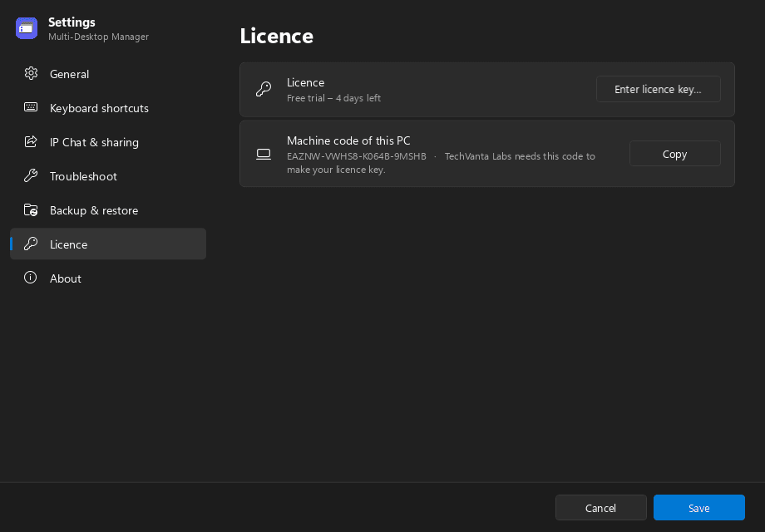
Task: Click the key icon in Licence card
Action: point(264,89)
